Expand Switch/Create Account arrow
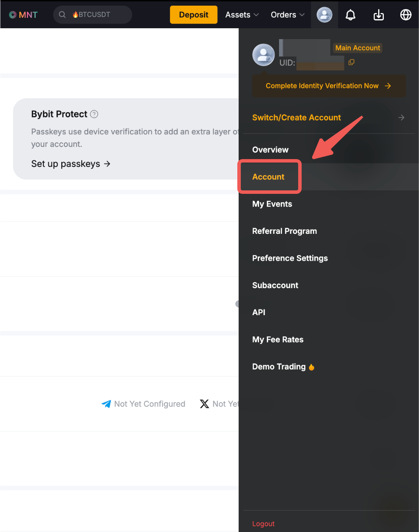Image resolution: width=419 pixels, height=532 pixels. [401, 117]
